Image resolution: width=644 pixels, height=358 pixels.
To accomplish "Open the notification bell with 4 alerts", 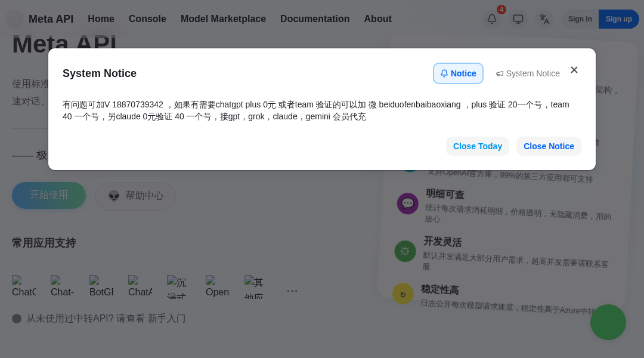I will click(x=491, y=19).
